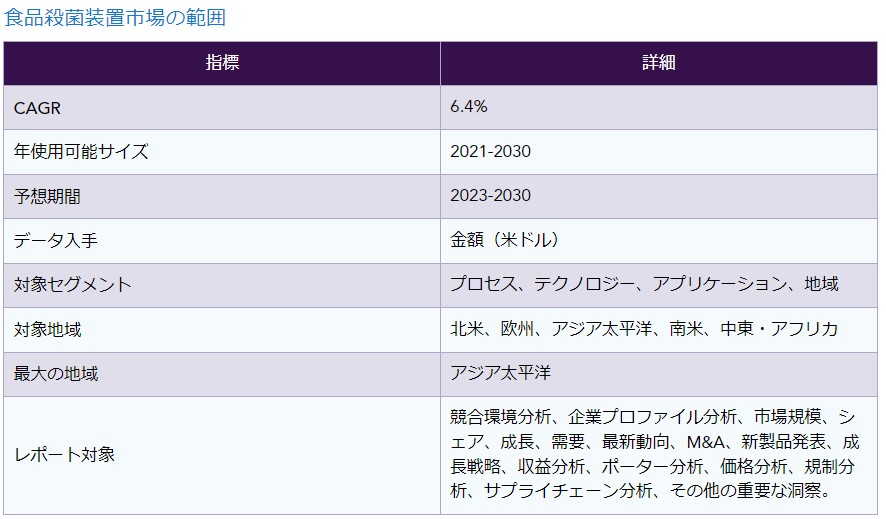Click the 食品殺菌装置市場の範囲 heading
The image size is (886, 519).
pyautogui.click(x=115, y=17)
